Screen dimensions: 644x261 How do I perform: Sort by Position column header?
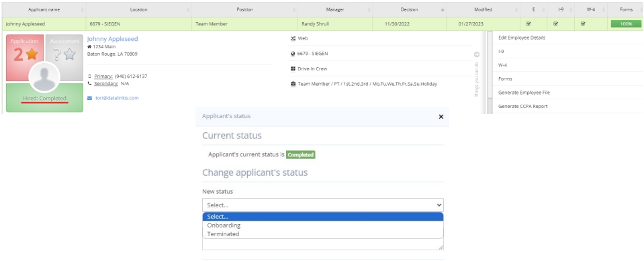coord(245,9)
